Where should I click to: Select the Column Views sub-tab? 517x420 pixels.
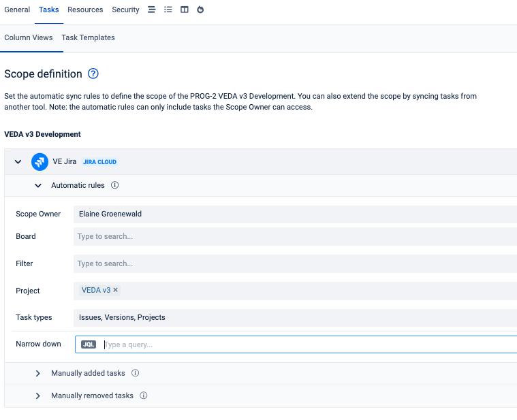29,37
